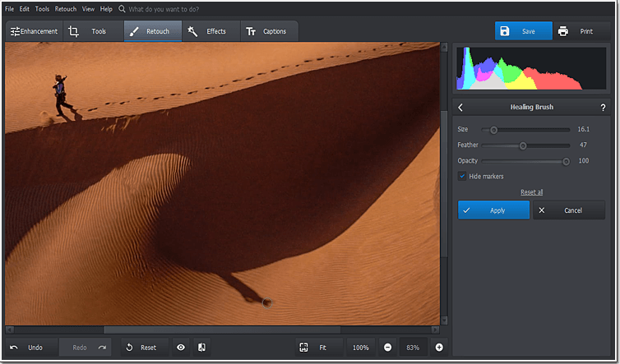Viewport: 620px width, 364px height.
Task: Click the zoom in plus icon
Action: [x=439, y=348]
